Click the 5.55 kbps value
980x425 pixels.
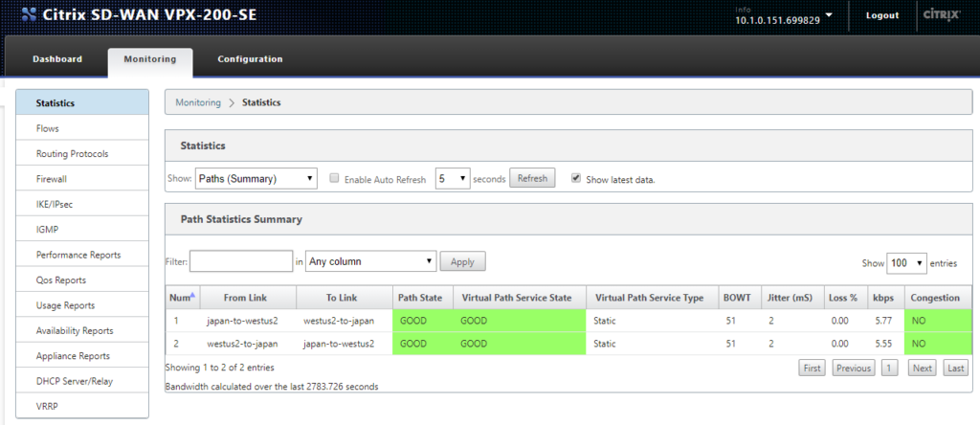(881, 344)
